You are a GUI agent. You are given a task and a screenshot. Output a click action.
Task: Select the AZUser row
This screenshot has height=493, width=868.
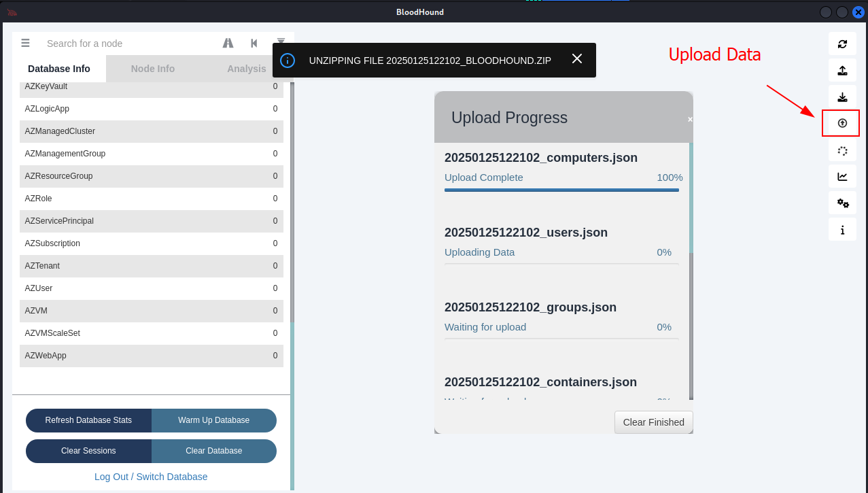152,288
